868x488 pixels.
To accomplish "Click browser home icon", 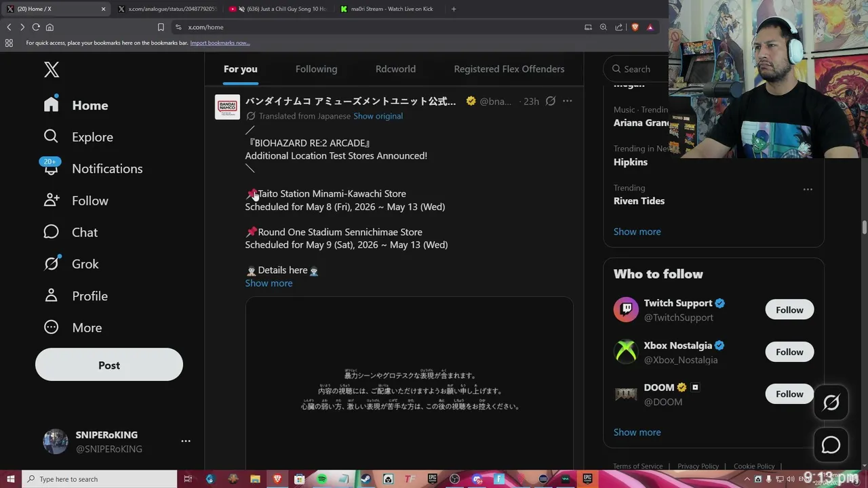I will click(50, 27).
